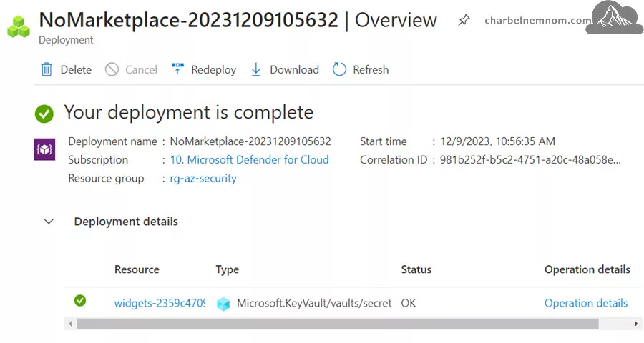The width and height of the screenshot is (644, 343).
Task: Select the Refresh toolbar label
Action: [x=371, y=70]
